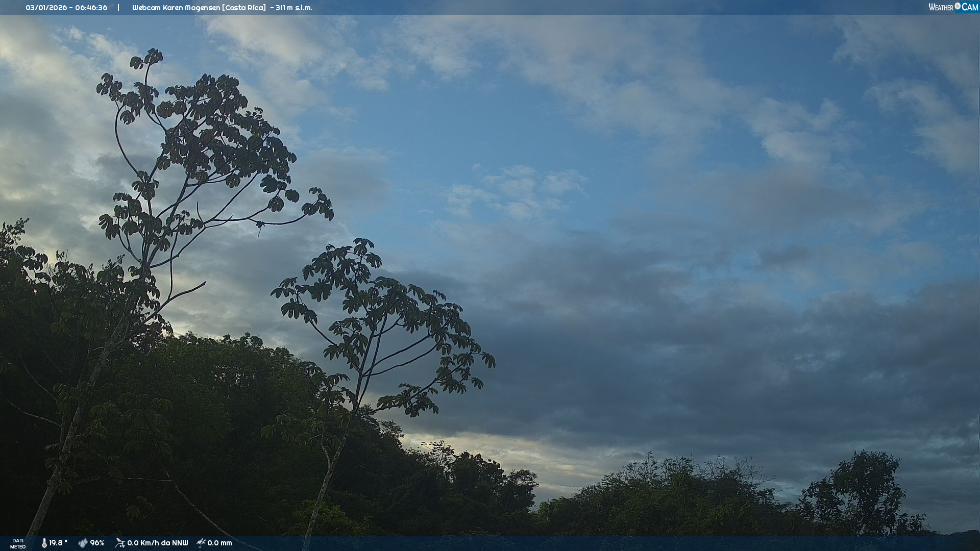Click the thermometer temperature icon
This screenshot has height=551, width=980.
(44, 543)
